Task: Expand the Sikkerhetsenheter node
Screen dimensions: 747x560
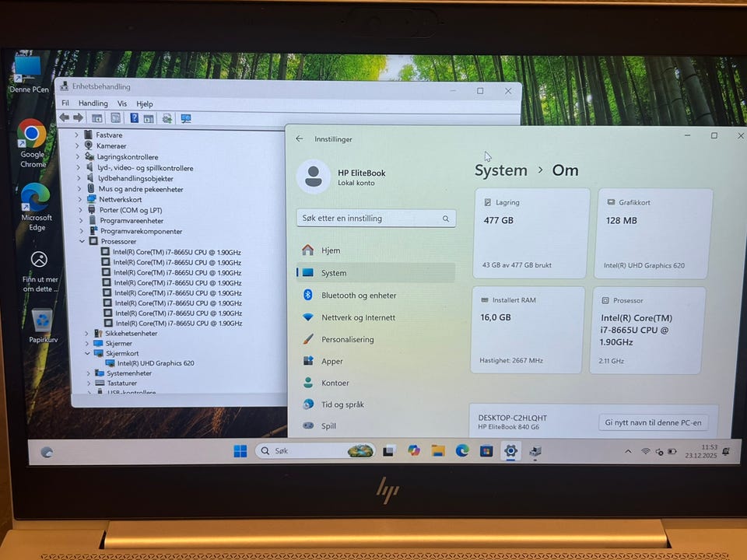Action: click(x=86, y=333)
